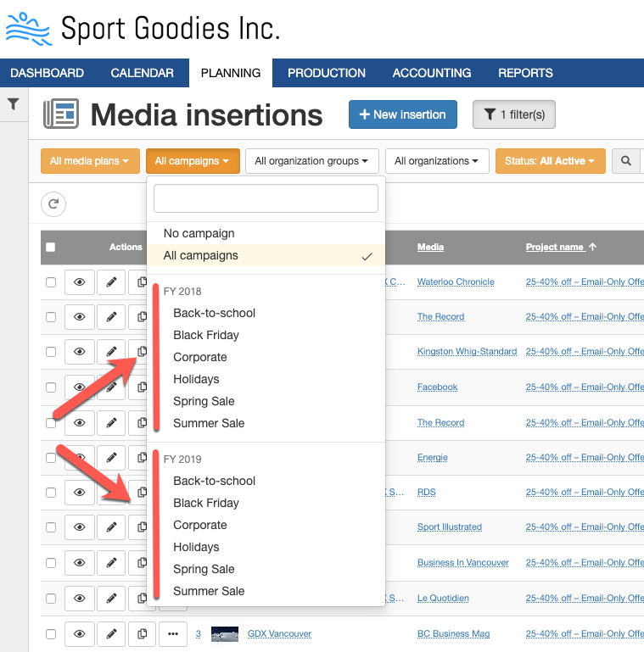Open the Status: All Active dropdown

550,161
